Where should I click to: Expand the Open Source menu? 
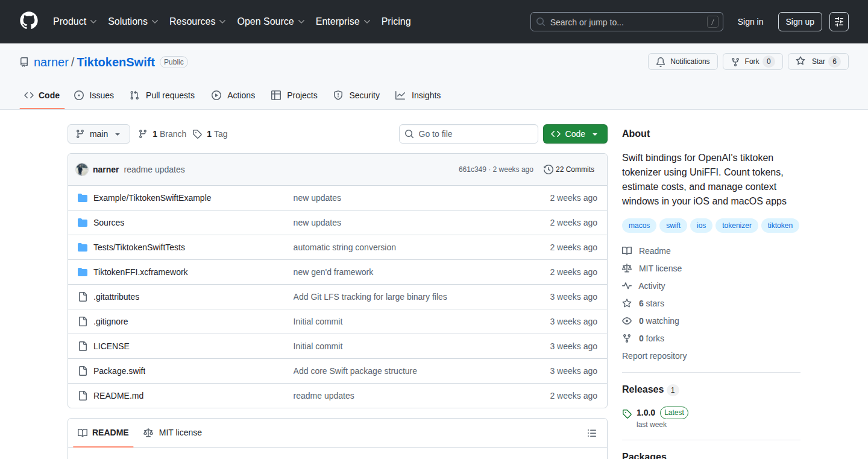point(271,21)
